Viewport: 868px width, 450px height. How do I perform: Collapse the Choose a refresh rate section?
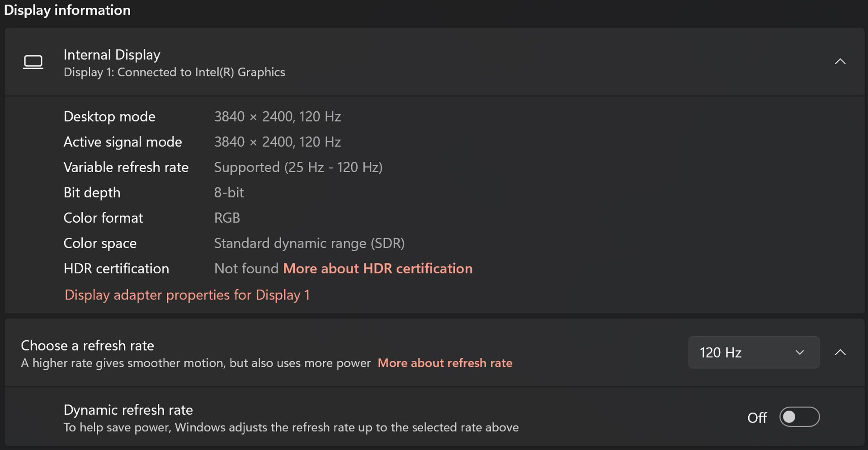tap(840, 352)
